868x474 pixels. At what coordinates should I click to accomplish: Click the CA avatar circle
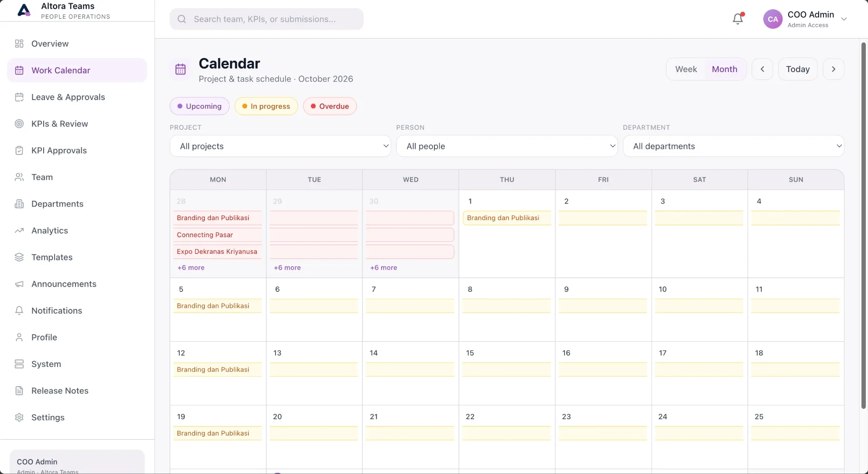[773, 19]
